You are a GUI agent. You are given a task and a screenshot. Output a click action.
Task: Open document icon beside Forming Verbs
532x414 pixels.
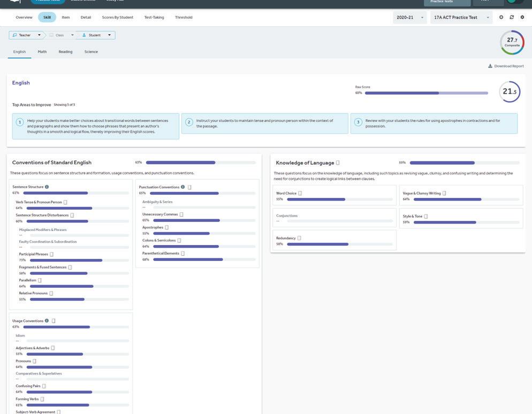[42, 400]
